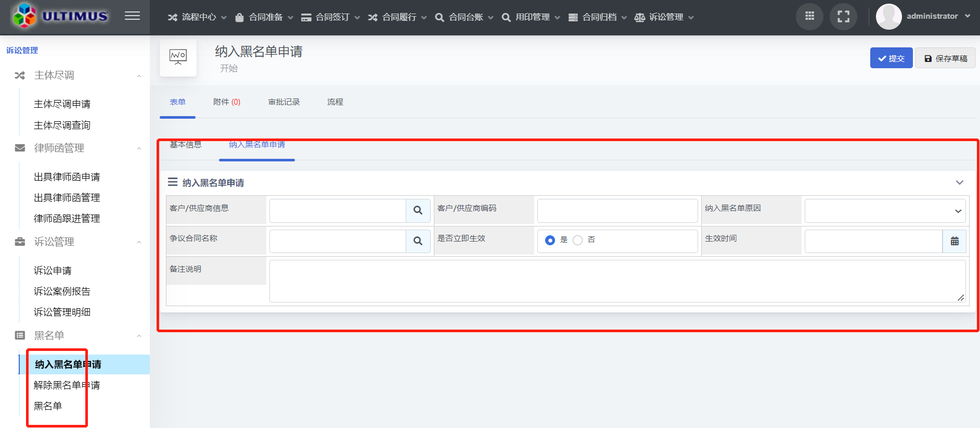Click the list icon beside 纳入黑名单申请 section
The width and height of the screenshot is (980, 428).
173,182
